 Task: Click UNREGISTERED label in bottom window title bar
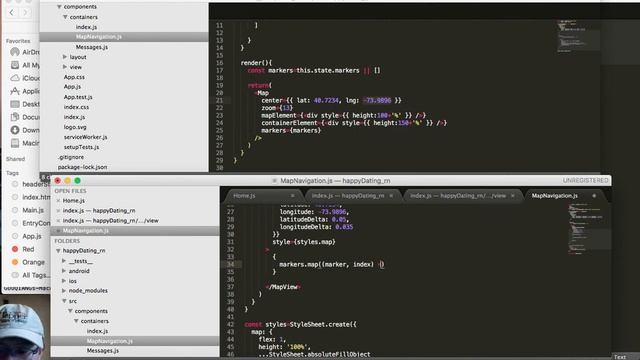[x=586, y=180]
